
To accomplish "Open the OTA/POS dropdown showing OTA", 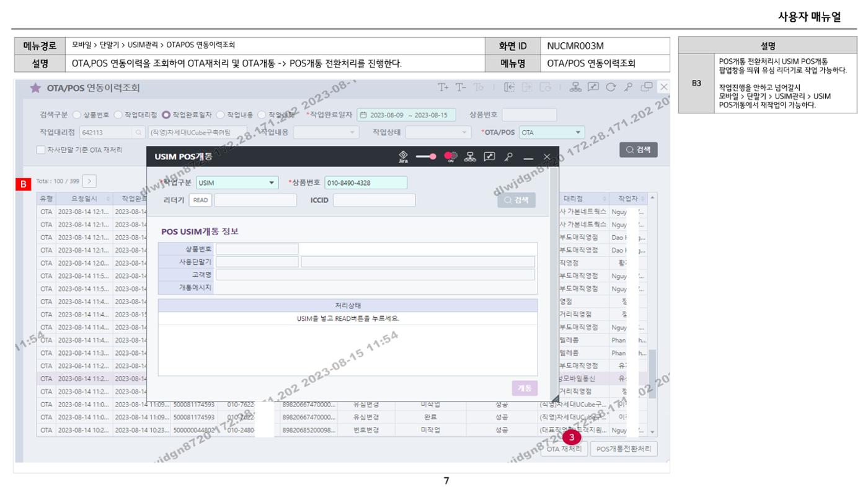I will pos(552,132).
